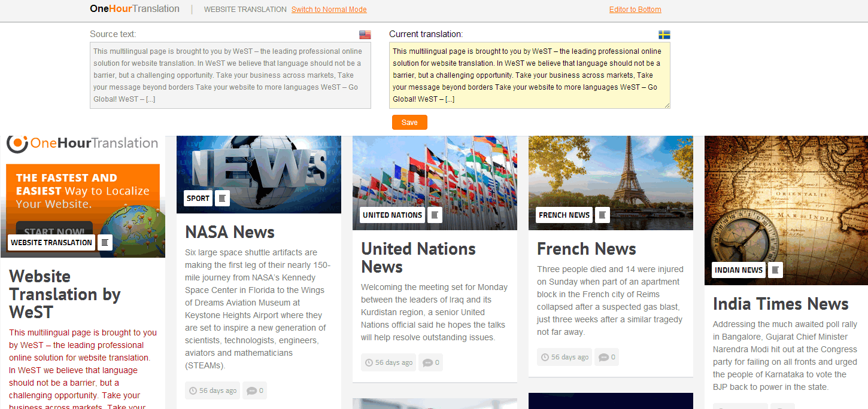Open the NASA News article title

coord(230,232)
